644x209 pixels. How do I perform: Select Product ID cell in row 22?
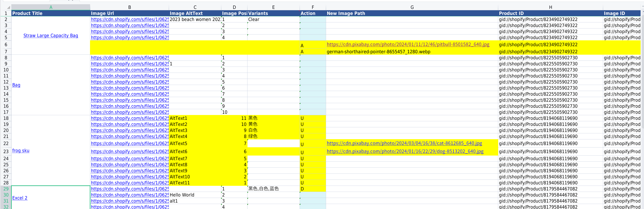[x=551, y=143]
